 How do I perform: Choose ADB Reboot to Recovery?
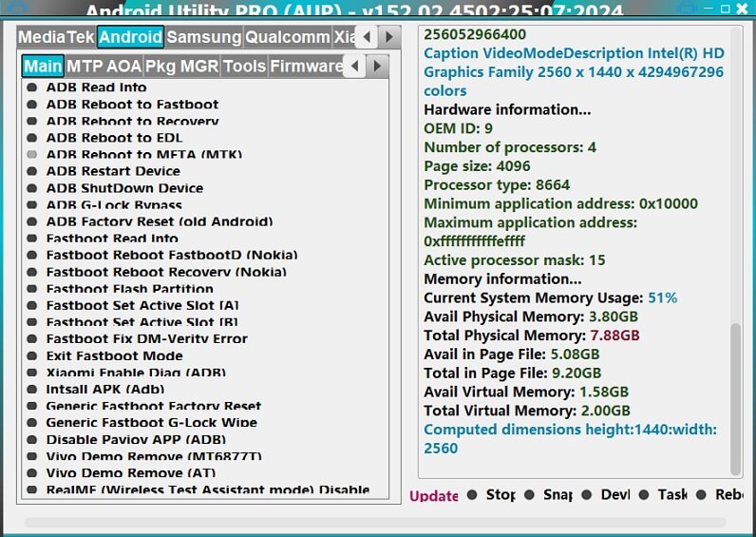[123, 121]
